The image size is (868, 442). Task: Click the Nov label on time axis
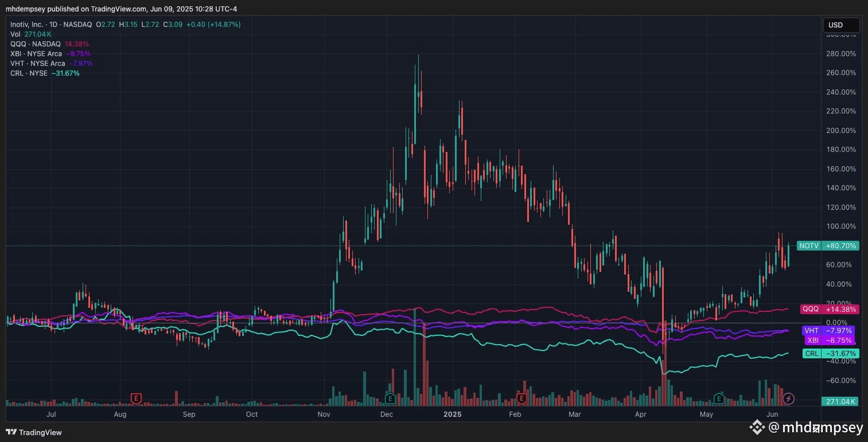click(x=324, y=414)
